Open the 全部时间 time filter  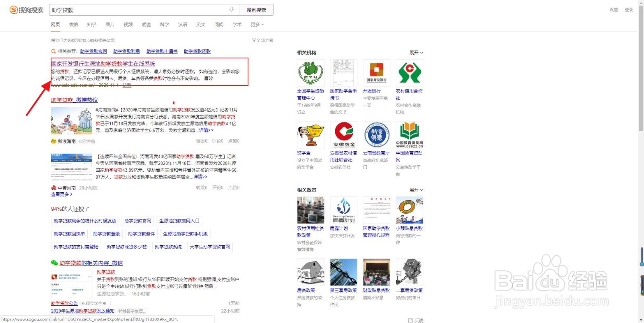(x=262, y=40)
